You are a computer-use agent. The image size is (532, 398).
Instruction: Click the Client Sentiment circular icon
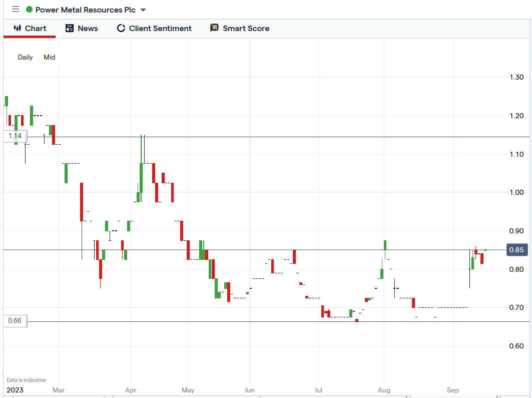(121, 28)
